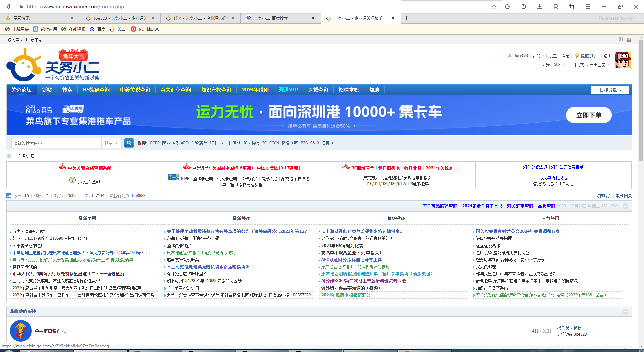Click the 电脑重装 bookmark icon
644x352 pixels.
click(x=7, y=29)
